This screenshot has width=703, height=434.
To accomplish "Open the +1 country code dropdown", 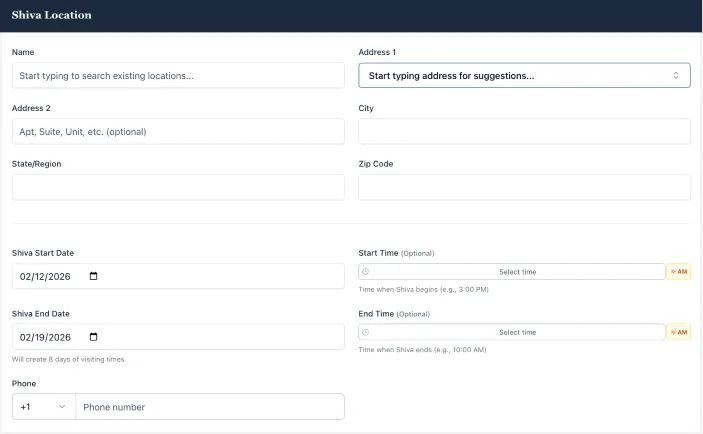I will point(44,407).
